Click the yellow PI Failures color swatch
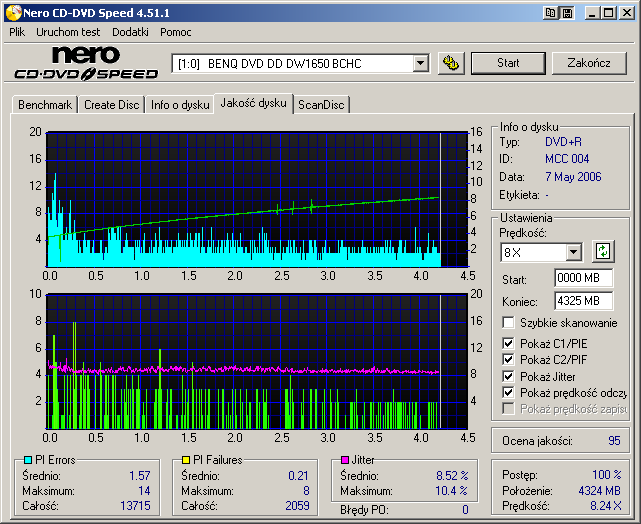 pos(186,460)
